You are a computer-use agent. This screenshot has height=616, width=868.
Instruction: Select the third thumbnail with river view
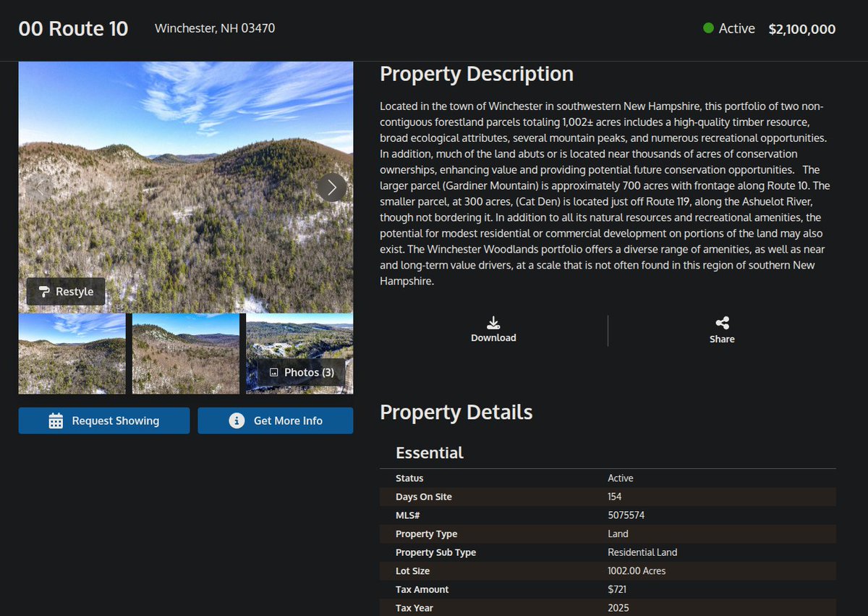(299, 354)
